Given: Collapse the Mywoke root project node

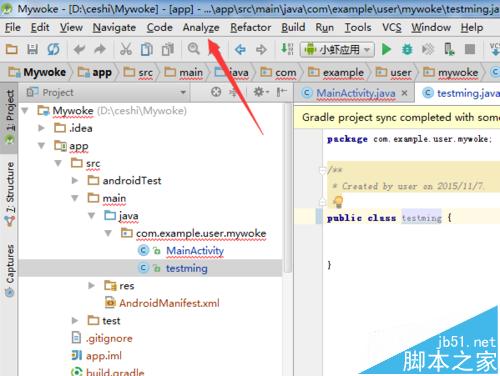Looking at the screenshot, I should pyautogui.click(x=25, y=110).
